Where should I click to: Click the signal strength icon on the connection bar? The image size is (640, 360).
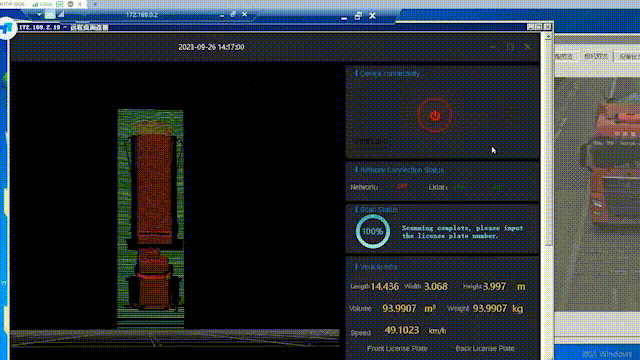[x=61, y=15]
